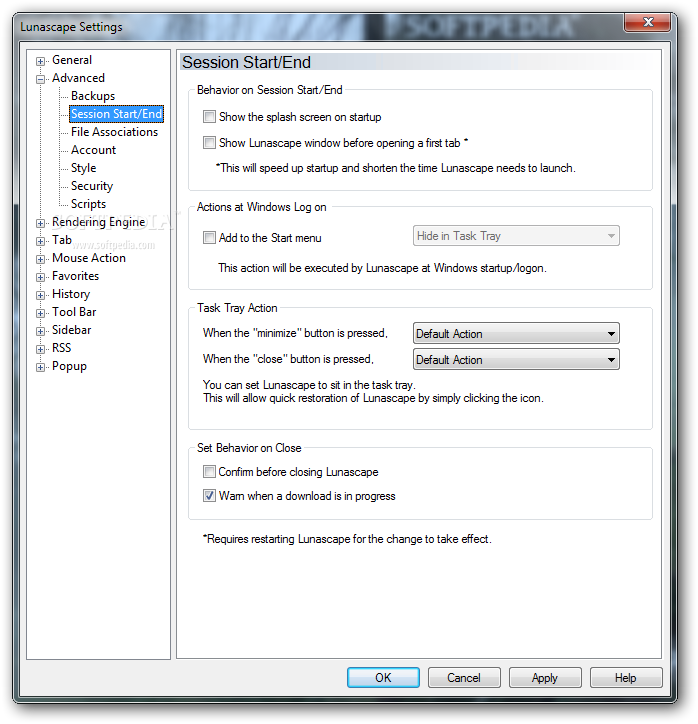Go to Style settings
698x724 pixels.
pos(84,168)
